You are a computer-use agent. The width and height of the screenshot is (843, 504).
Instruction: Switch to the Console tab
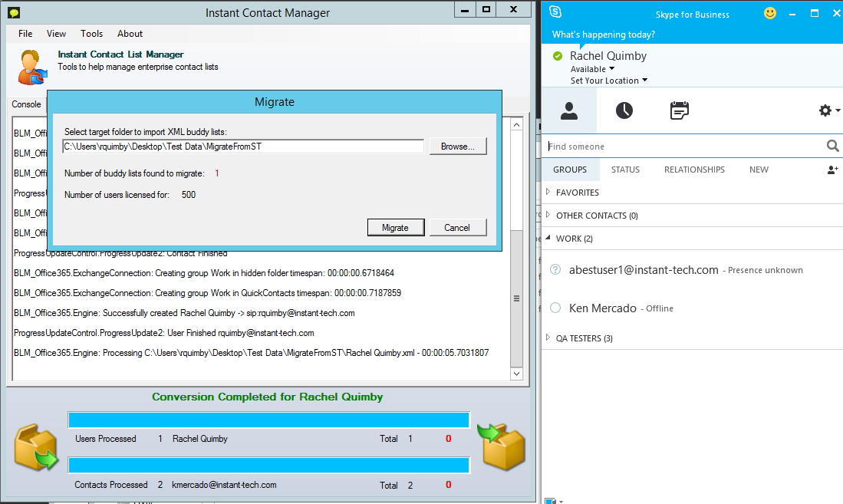pyautogui.click(x=26, y=104)
